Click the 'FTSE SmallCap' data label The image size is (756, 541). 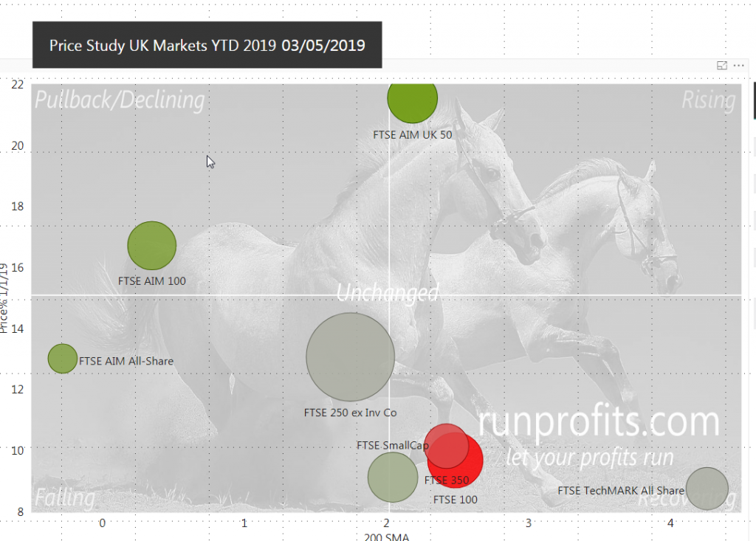(x=393, y=446)
